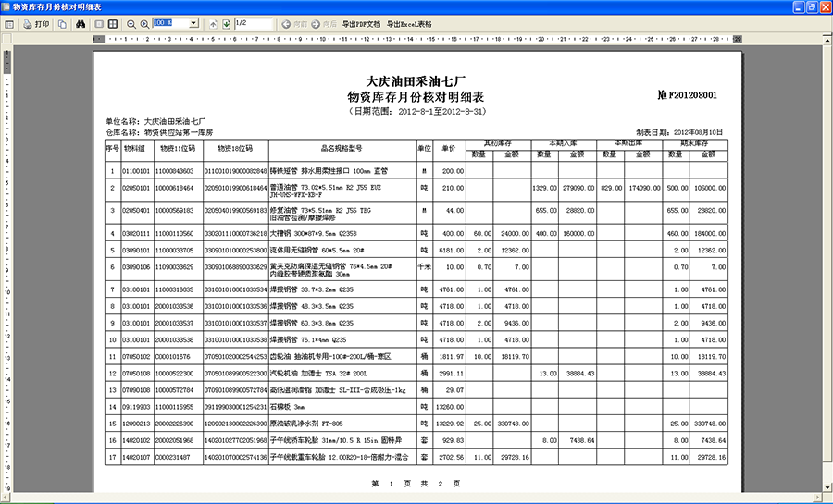The image size is (833, 504).
Task: Click the 单价 column header
Action: coord(449,149)
